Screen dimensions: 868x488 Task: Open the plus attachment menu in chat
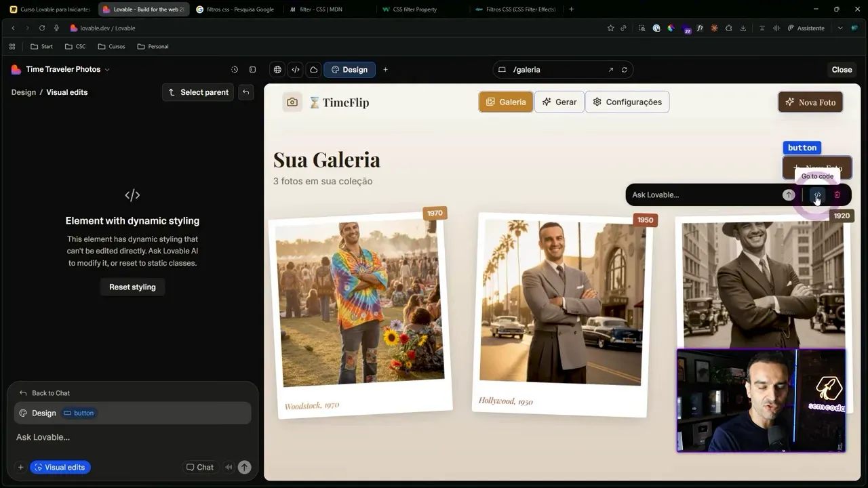(x=20, y=467)
